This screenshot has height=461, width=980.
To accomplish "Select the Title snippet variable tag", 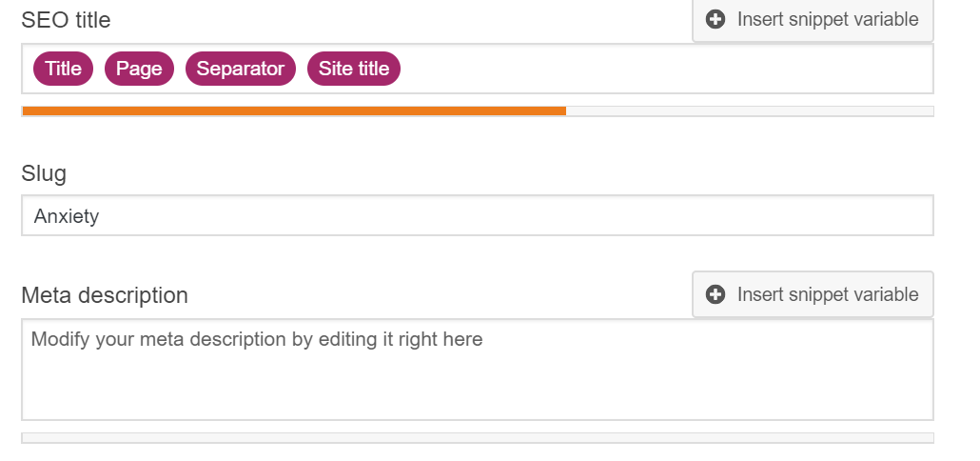I will (63, 69).
